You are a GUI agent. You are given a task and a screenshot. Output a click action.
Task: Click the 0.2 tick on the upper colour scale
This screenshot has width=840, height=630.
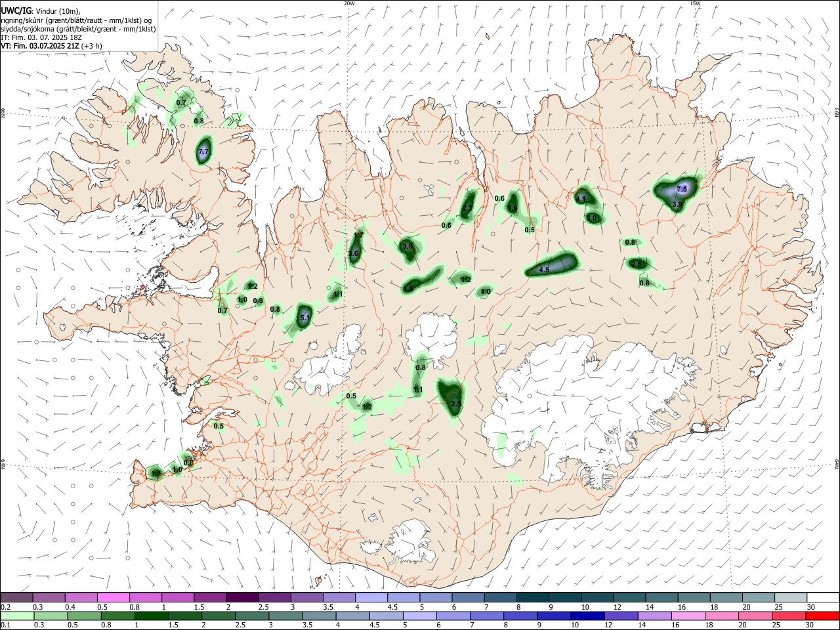5,607
